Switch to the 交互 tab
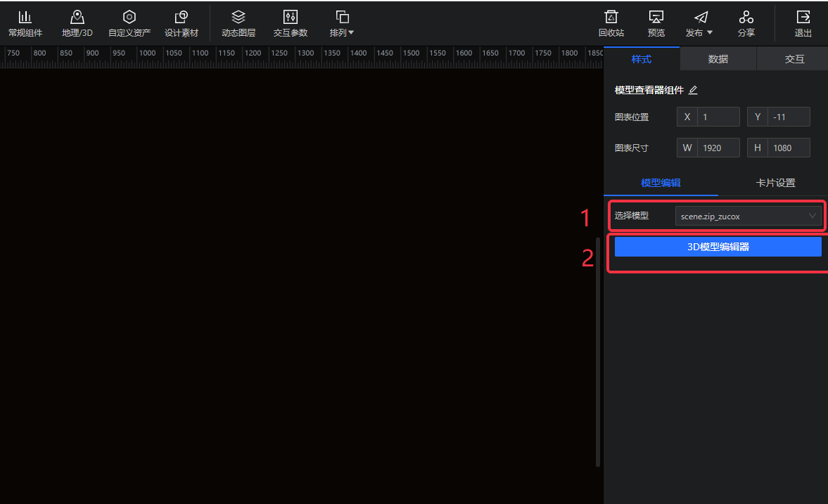Screen dimensions: 828x504 794,59
